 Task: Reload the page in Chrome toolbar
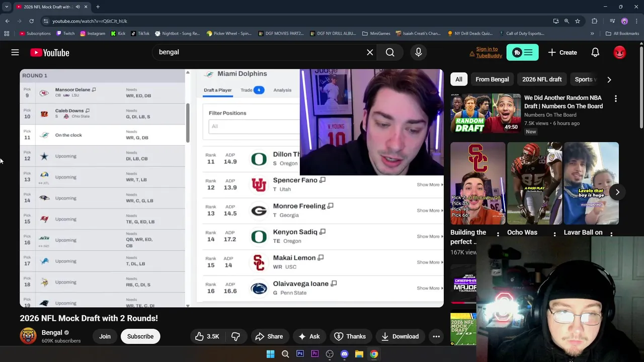coord(31,21)
